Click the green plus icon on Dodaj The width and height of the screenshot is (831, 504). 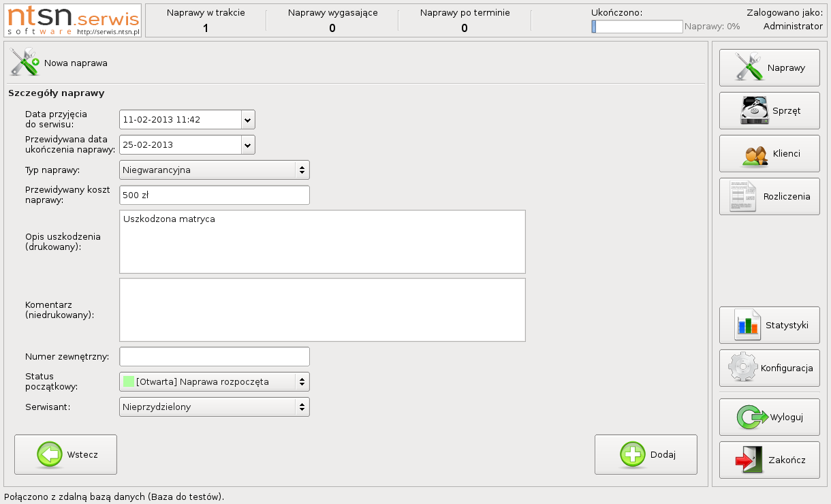632,455
